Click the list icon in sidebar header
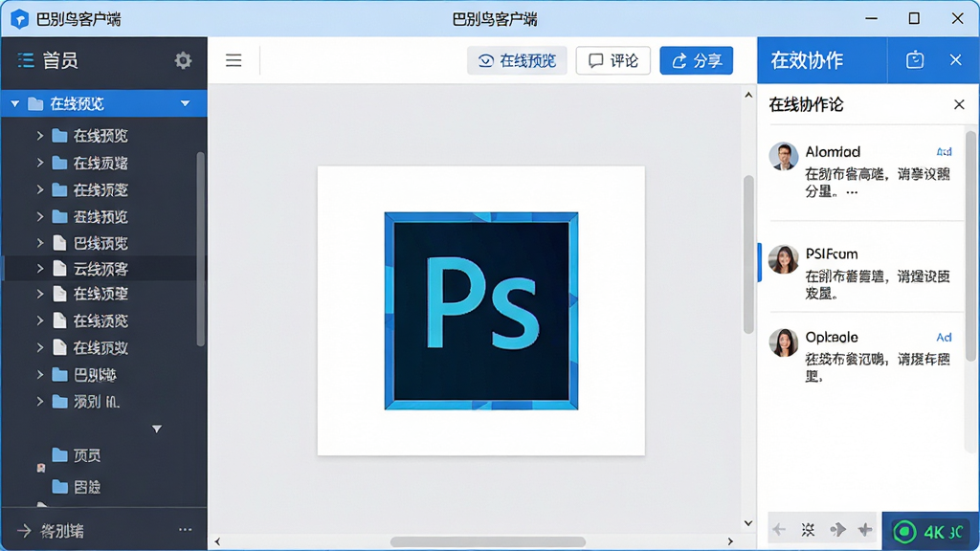The width and height of the screenshot is (980, 551). pos(26,60)
